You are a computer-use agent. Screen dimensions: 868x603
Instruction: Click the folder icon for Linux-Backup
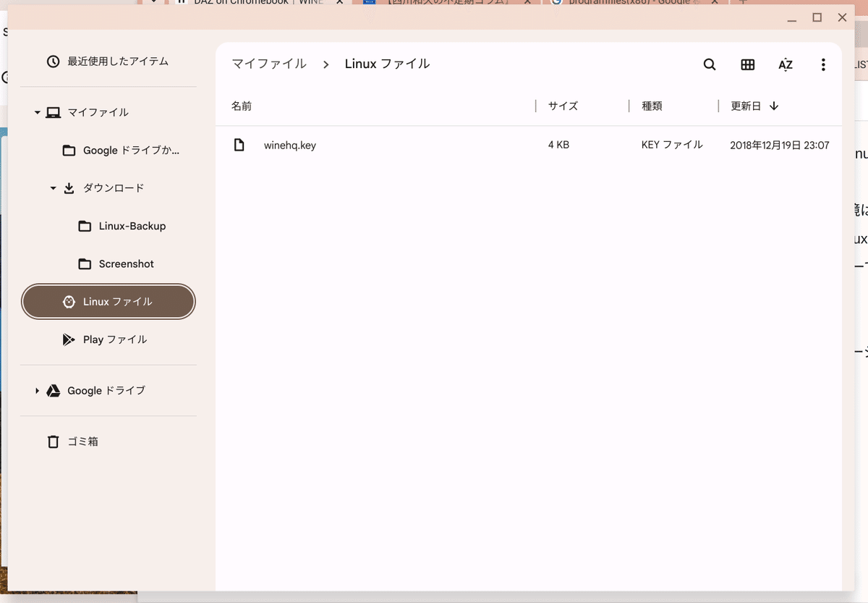coord(85,227)
